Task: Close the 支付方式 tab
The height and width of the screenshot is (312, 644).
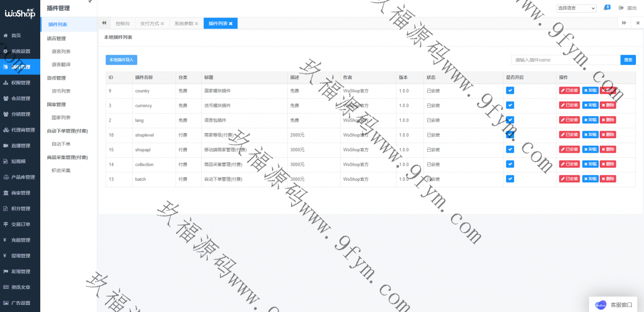Action: point(163,24)
